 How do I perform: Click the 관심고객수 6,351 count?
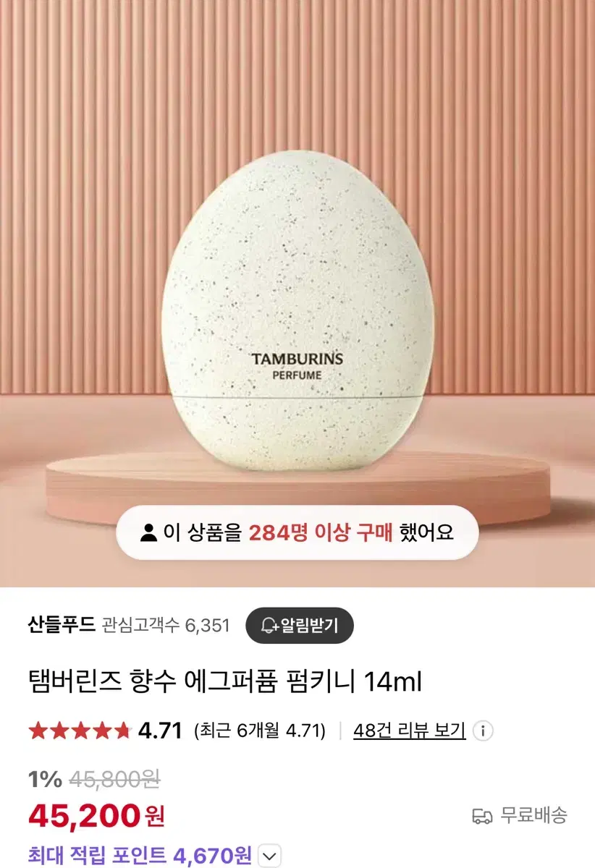point(166,626)
